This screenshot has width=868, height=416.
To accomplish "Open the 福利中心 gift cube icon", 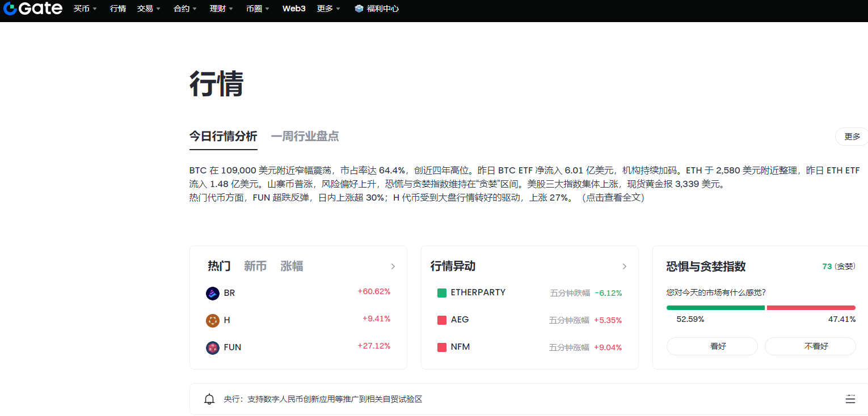I will [359, 9].
